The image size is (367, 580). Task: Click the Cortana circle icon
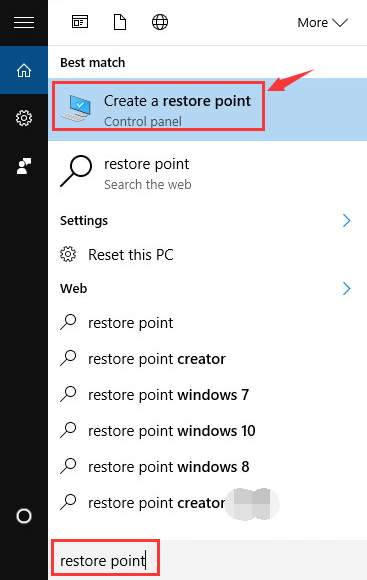click(24, 516)
